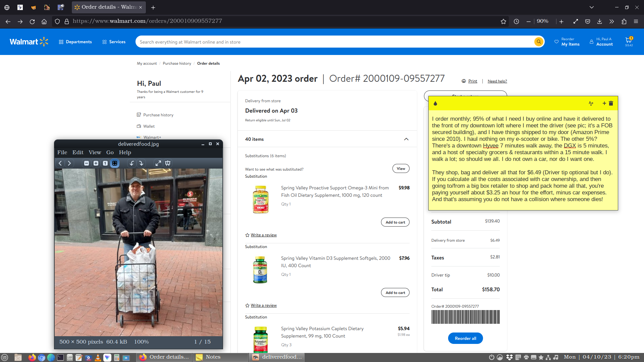Add a new sticky note
Screen dimensions: 644x362
coord(604,103)
